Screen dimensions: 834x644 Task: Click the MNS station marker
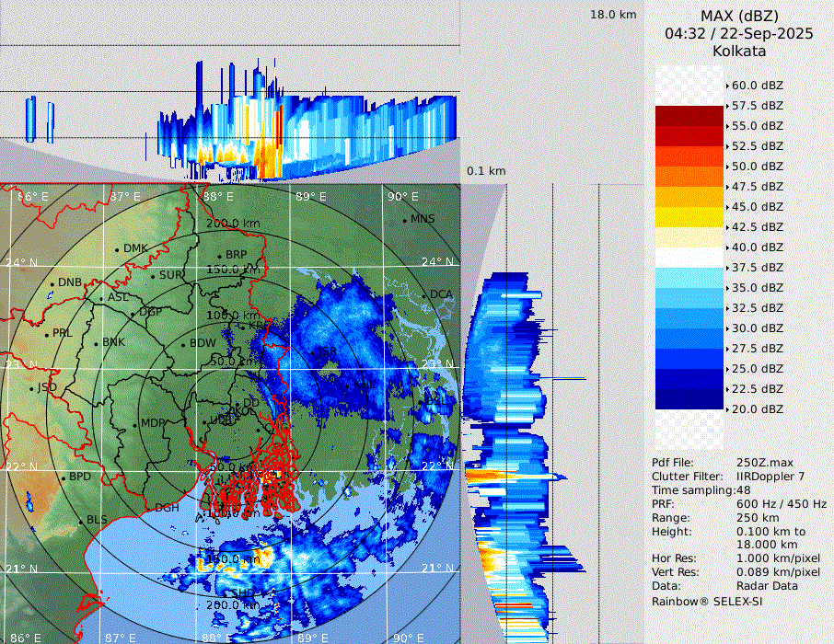tap(404, 220)
